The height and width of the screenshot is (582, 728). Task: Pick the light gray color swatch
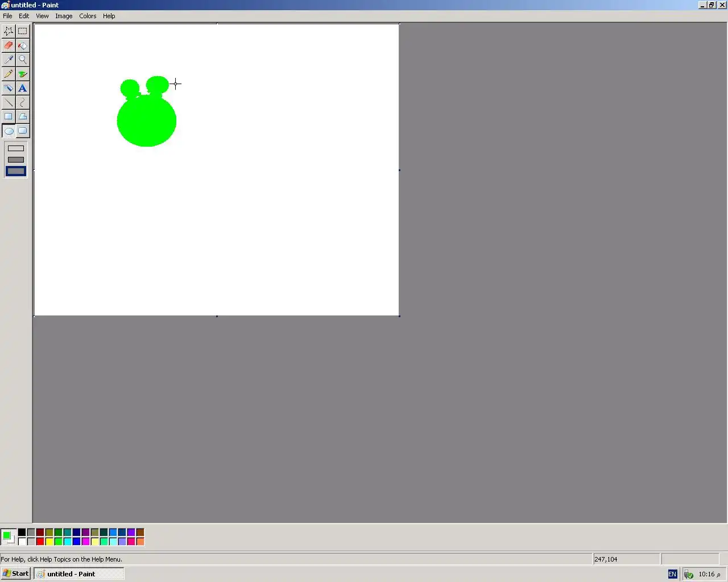pyautogui.click(x=31, y=542)
